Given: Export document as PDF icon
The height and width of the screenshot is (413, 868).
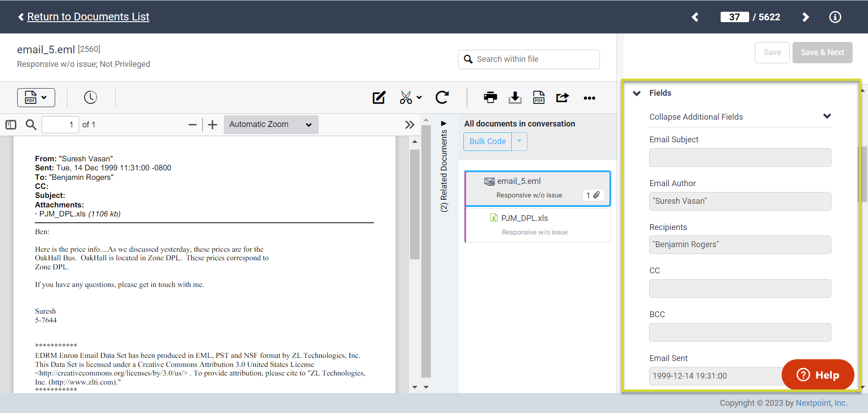Looking at the screenshot, I should [539, 98].
